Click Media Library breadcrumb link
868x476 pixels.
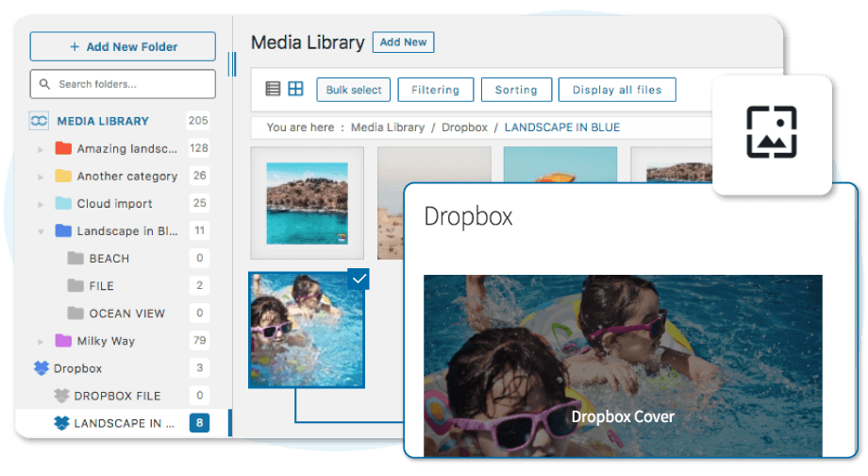pyautogui.click(x=388, y=127)
